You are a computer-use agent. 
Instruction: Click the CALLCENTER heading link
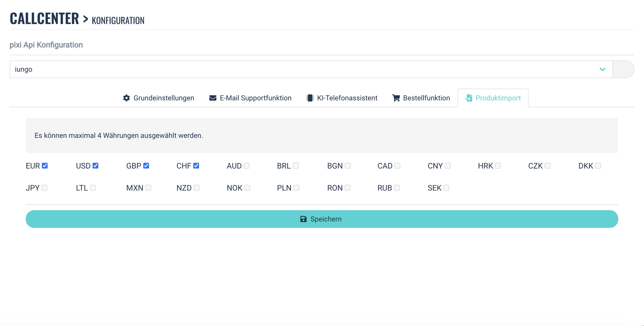(x=44, y=19)
